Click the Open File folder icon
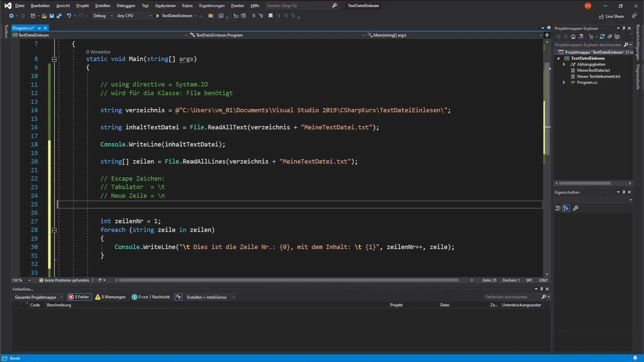 [x=44, y=16]
